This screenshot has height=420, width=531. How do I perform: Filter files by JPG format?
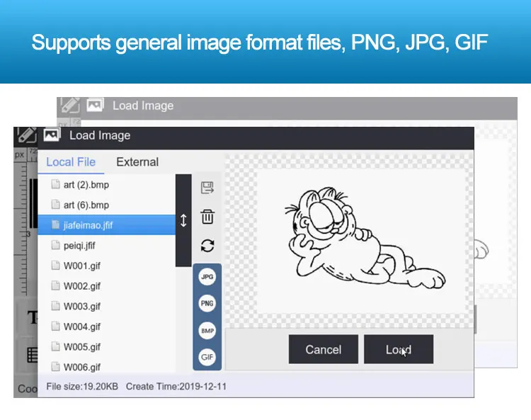pyautogui.click(x=207, y=277)
